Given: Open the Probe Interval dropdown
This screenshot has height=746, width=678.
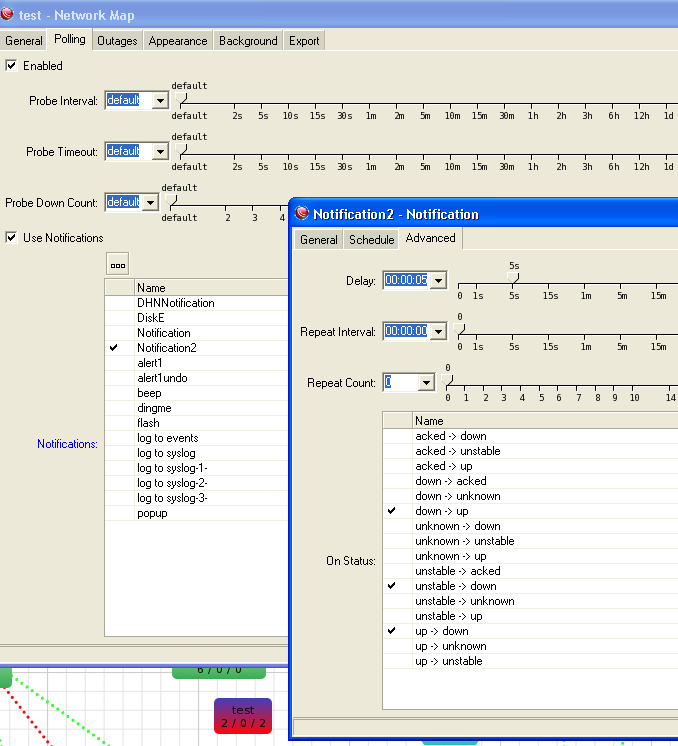Looking at the screenshot, I should [159, 101].
